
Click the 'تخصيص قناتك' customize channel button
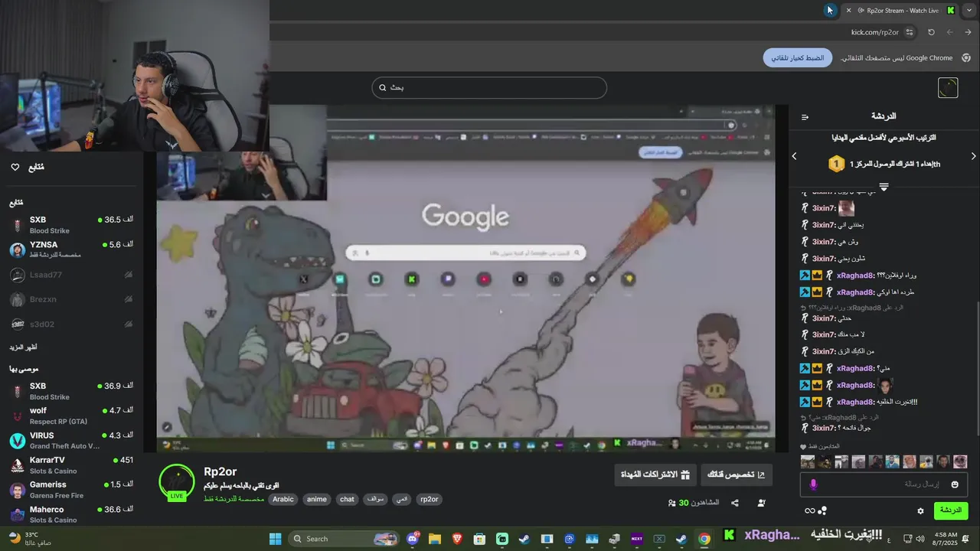click(x=737, y=474)
